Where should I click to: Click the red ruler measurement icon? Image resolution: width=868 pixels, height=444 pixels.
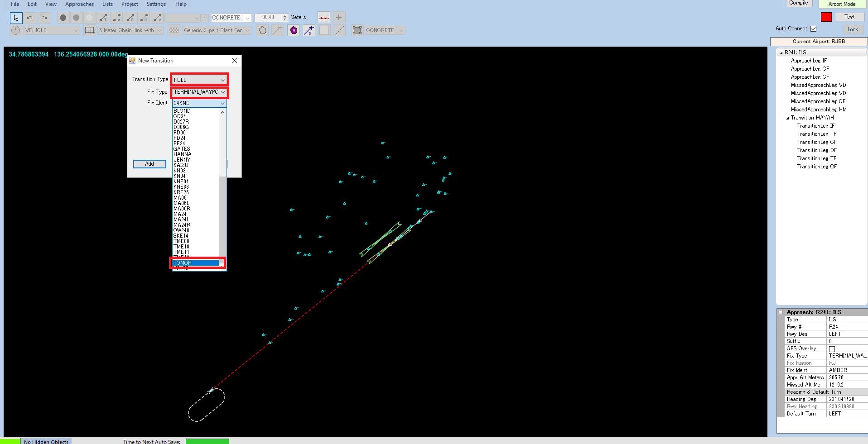click(x=324, y=18)
